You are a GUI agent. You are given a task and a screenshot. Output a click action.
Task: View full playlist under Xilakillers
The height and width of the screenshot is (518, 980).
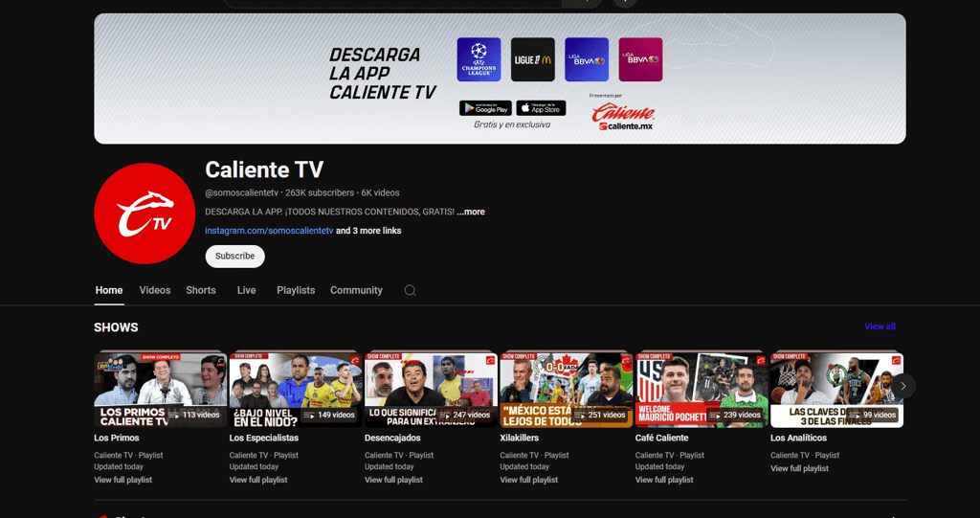(528, 480)
